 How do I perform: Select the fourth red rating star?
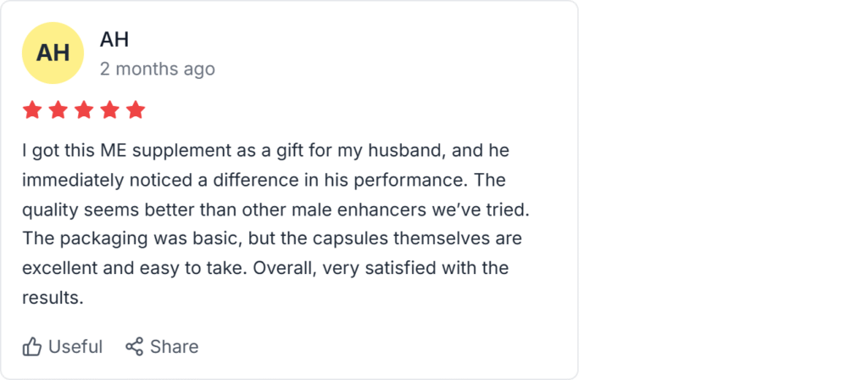coord(110,110)
